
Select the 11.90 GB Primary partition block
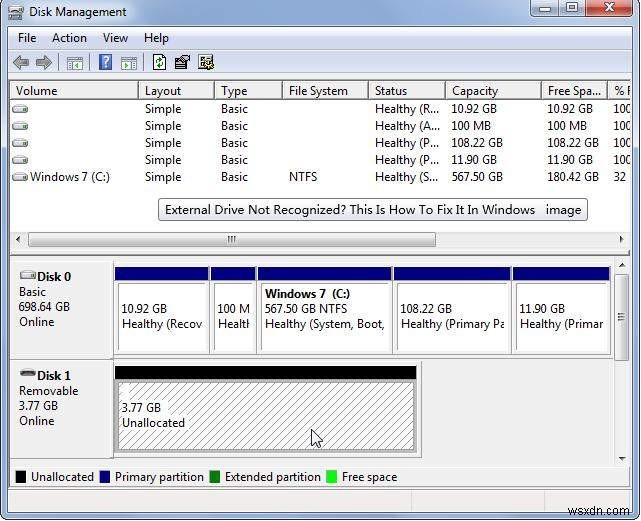(x=561, y=311)
